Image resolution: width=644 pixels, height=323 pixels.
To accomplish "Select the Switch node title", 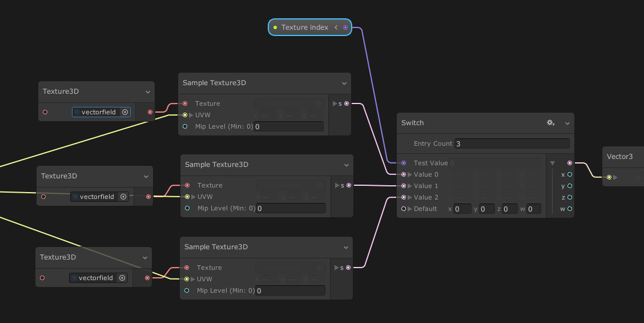I will tap(413, 123).
